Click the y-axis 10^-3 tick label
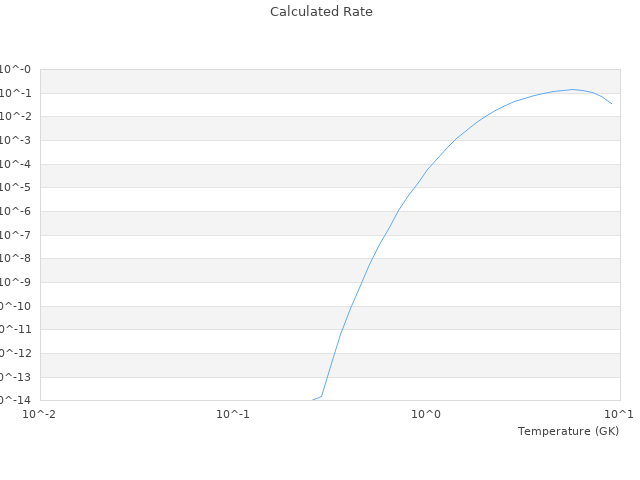The image size is (640, 480). [x=16, y=141]
